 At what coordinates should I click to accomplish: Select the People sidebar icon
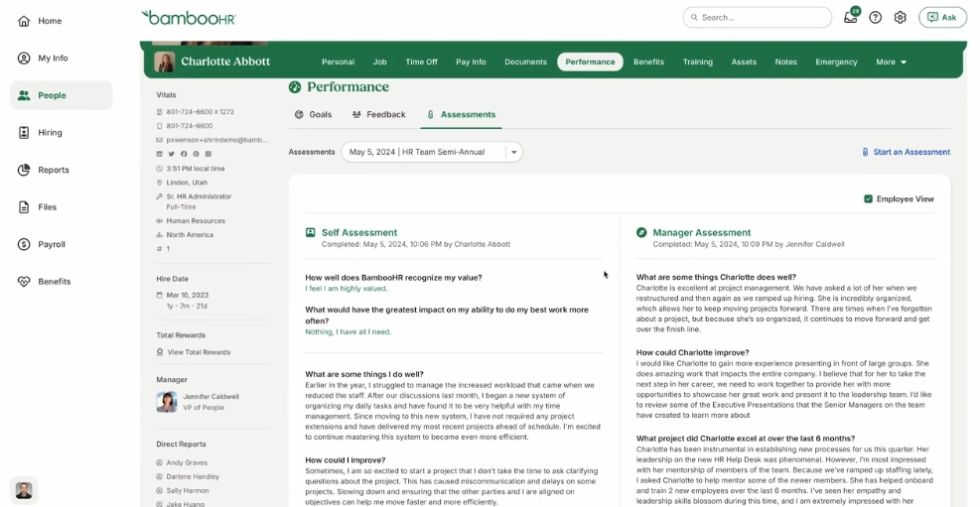pos(24,95)
